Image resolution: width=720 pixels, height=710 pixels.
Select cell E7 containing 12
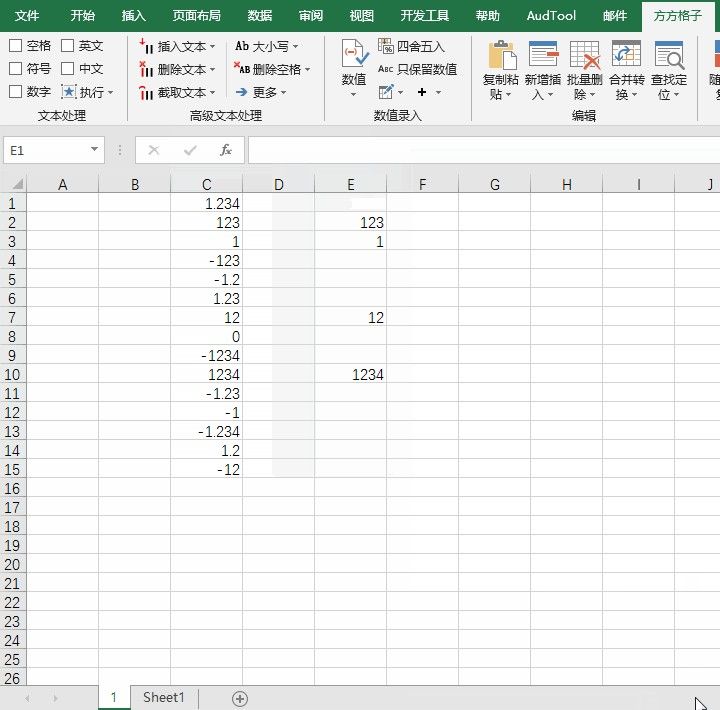tap(351, 317)
